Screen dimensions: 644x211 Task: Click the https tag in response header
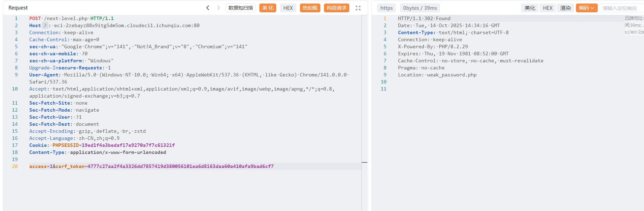[386, 8]
